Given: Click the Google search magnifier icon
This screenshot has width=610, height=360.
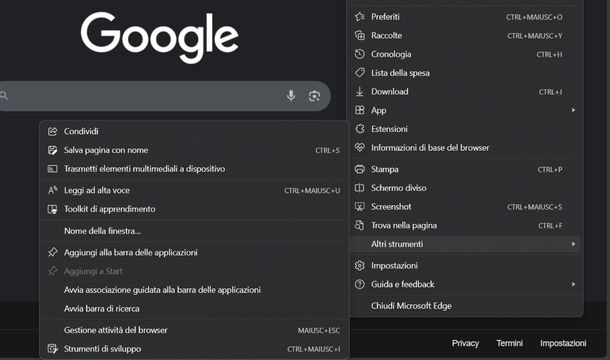Looking at the screenshot, I should tap(4, 96).
